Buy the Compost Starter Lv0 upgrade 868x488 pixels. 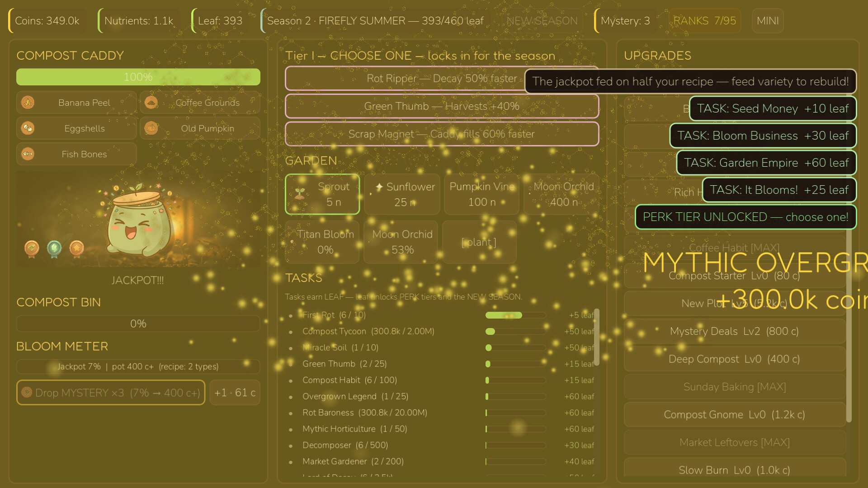point(735,276)
